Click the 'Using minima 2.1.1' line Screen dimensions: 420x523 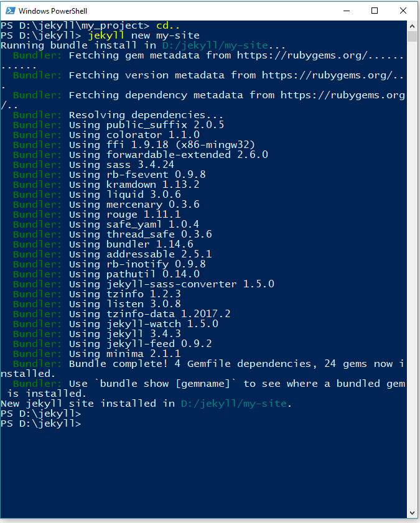(x=125, y=354)
